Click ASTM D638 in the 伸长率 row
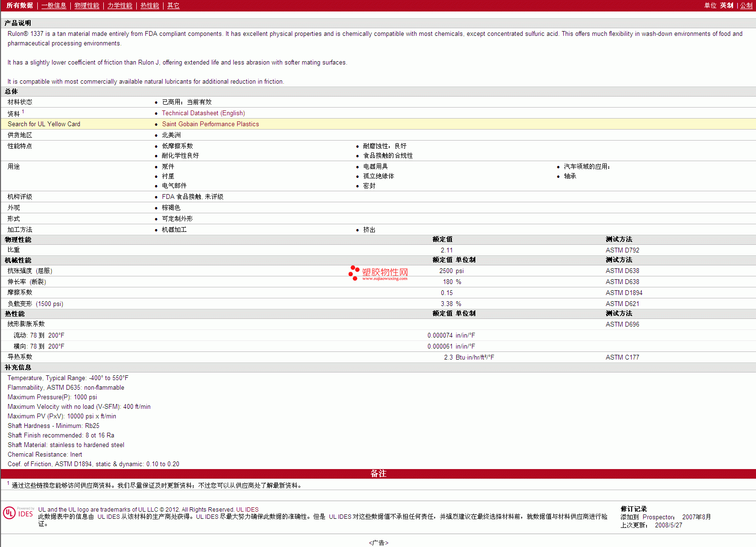Image resolution: width=756 pixels, height=547 pixels. 622,282
